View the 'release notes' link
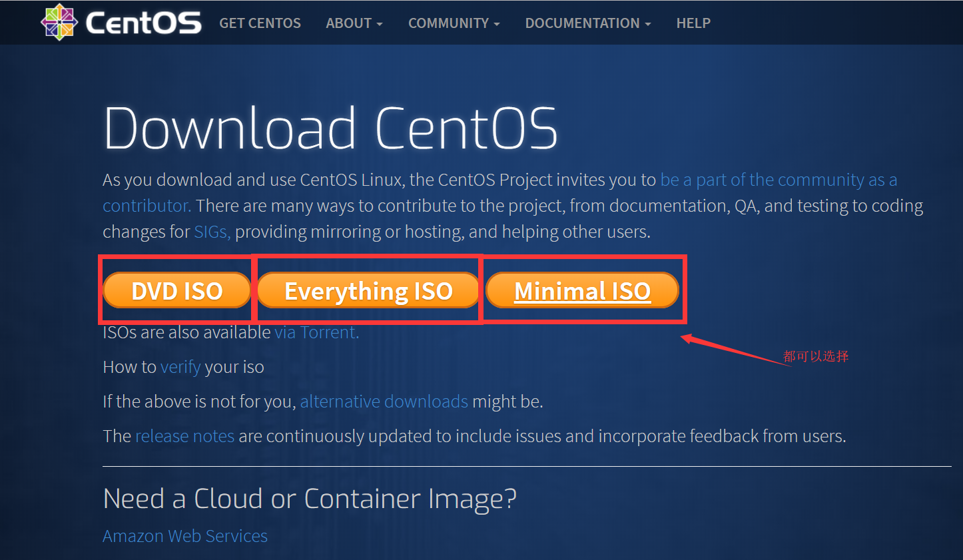963x560 pixels. click(x=184, y=435)
